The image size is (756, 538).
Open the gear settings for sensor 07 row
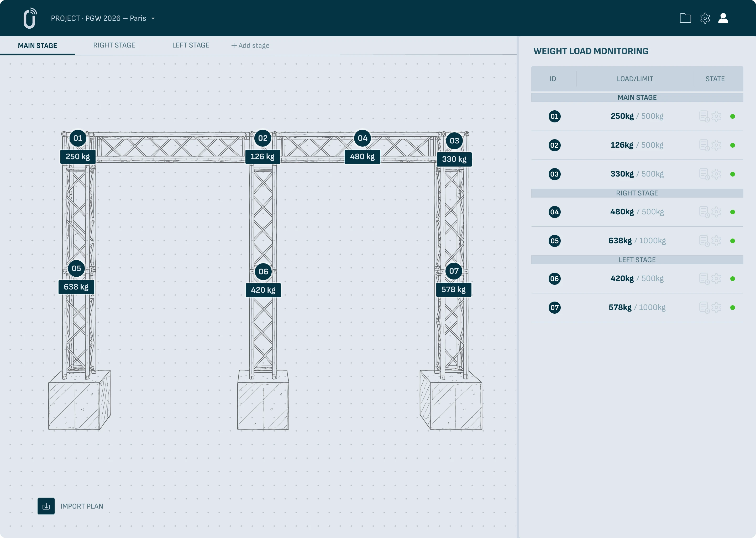[716, 307]
